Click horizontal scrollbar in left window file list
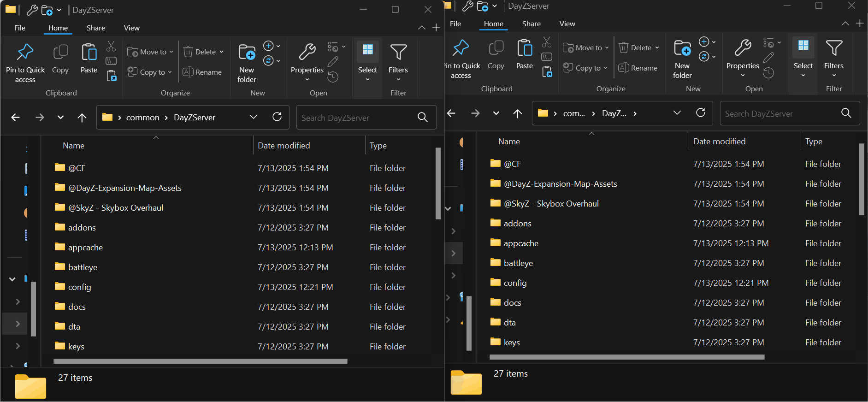The height and width of the screenshot is (402, 868). coord(200,361)
